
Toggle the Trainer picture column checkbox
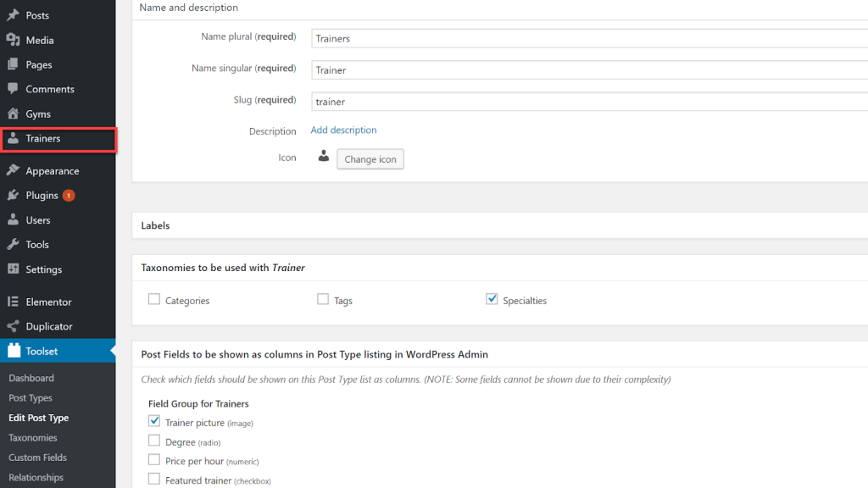[x=154, y=421]
